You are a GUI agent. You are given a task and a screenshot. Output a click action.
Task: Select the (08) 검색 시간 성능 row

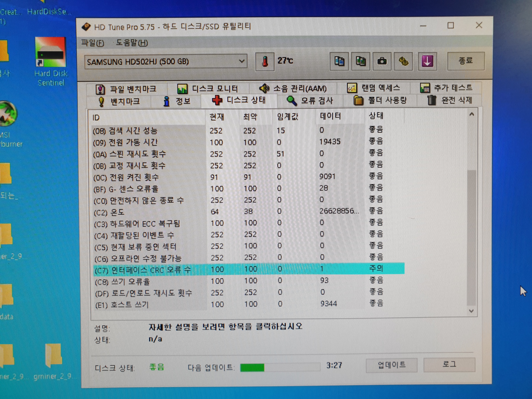coord(248,131)
